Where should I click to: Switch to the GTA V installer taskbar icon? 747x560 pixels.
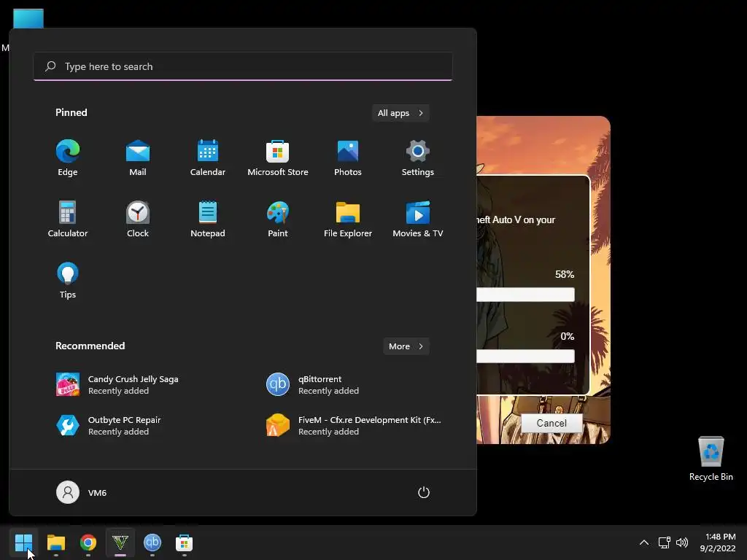click(120, 542)
